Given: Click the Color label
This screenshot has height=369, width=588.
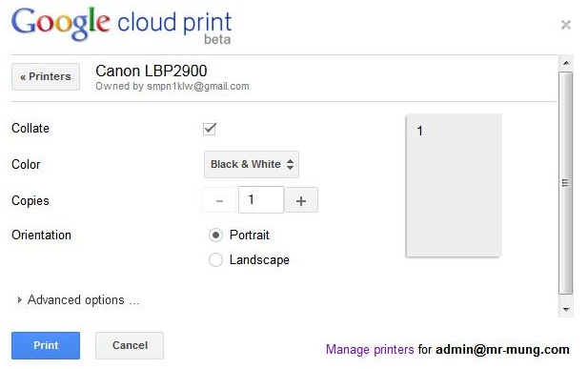Looking at the screenshot, I should [26, 164].
